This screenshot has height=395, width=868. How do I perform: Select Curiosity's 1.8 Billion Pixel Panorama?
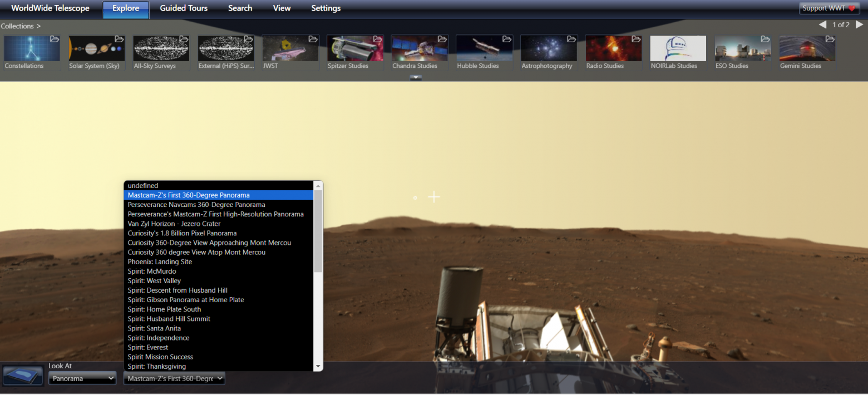click(x=219, y=233)
